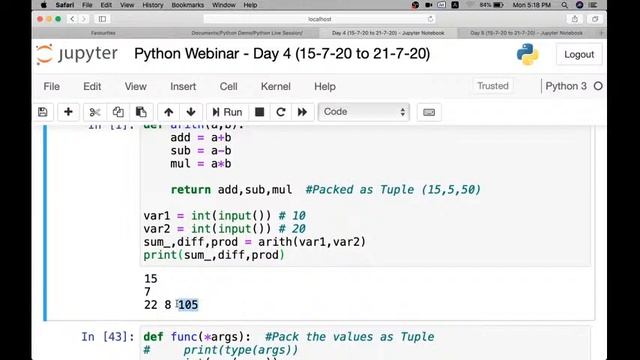Click the 'sum_,diff,prod = arith(var1,var2)' line
Image resolution: width=640 pixels, height=360 pixels.
pos(255,242)
